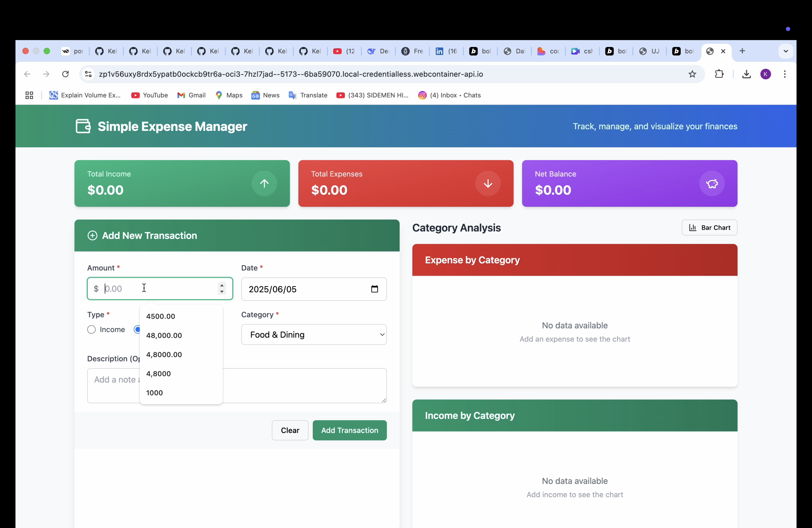Open the Downloads icon in toolbar
Image resolution: width=812 pixels, height=528 pixels.
coord(747,74)
